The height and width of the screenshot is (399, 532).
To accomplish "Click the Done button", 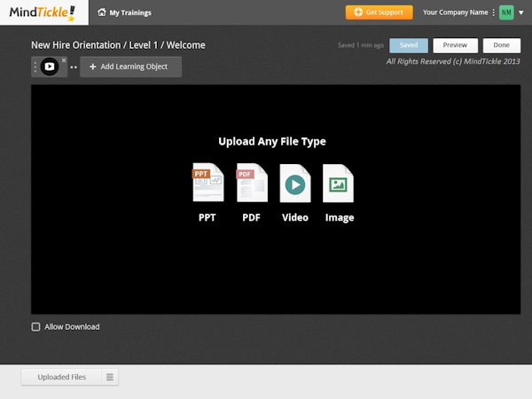I will point(501,45).
